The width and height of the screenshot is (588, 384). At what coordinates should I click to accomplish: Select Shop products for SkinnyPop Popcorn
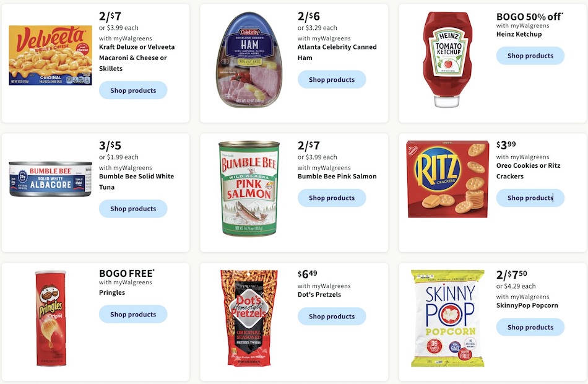pos(530,327)
